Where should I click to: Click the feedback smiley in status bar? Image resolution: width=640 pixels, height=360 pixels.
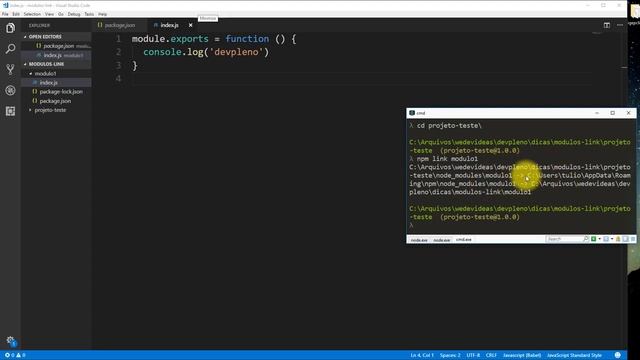click(618, 355)
